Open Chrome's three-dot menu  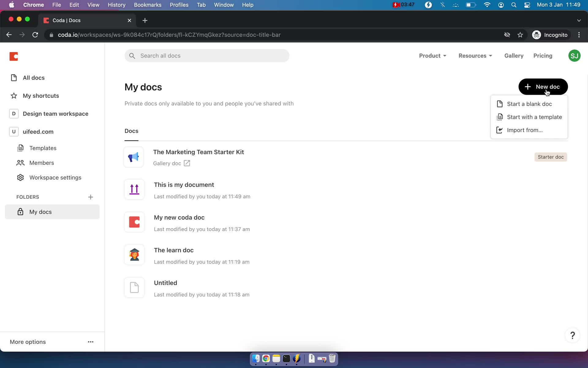pyautogui.click(x=579, y=35)
